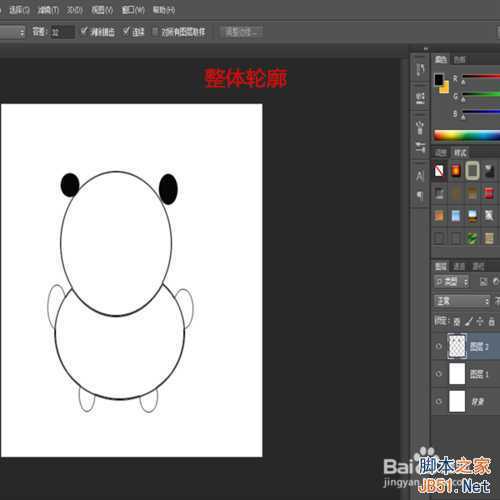
Task: Open the 3D(D) menu
Action: click(x=74, y=10)
